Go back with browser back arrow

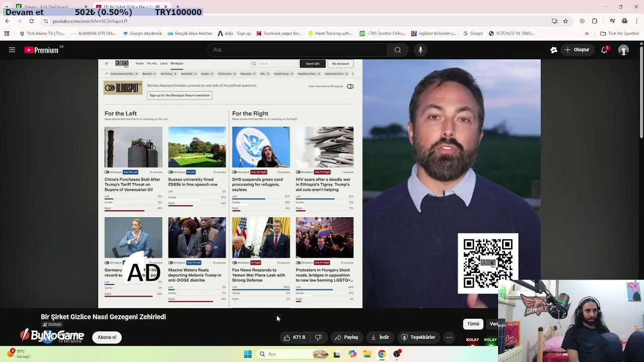point(7,21)
